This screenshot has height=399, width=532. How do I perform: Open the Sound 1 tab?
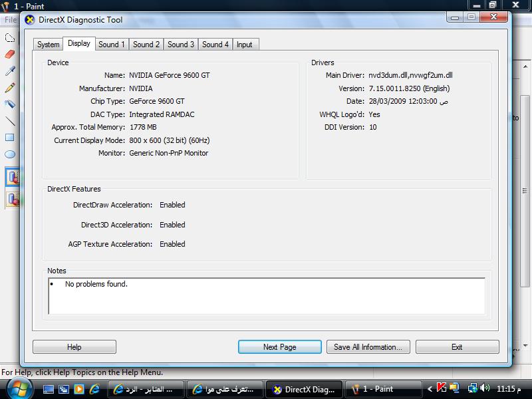[x=112, y=45]
